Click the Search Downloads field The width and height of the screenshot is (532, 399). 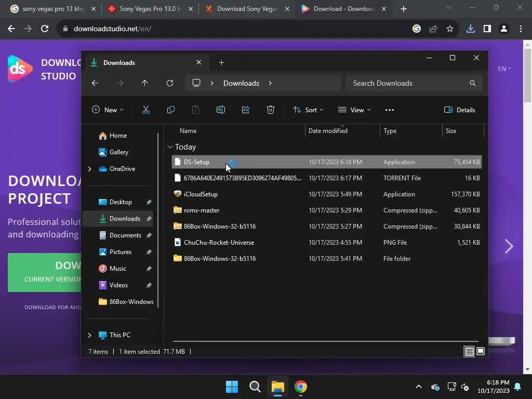tap(414, 83)
